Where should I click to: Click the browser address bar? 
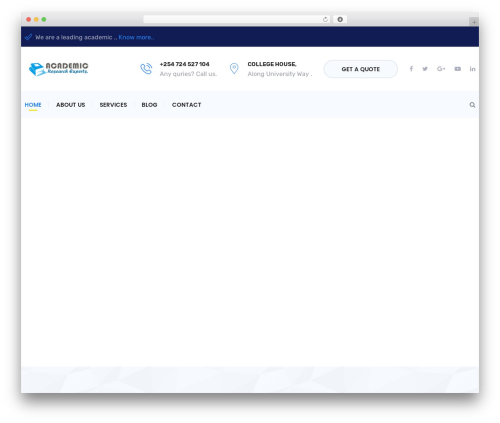[x=237, y=19]
